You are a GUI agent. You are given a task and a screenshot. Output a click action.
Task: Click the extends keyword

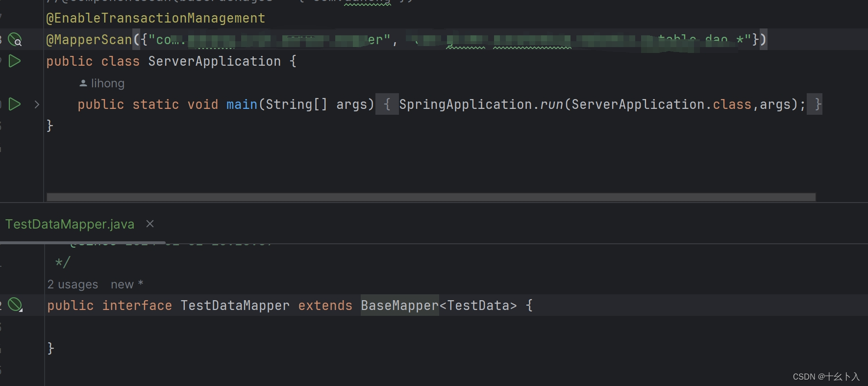[x=325, y=306]
